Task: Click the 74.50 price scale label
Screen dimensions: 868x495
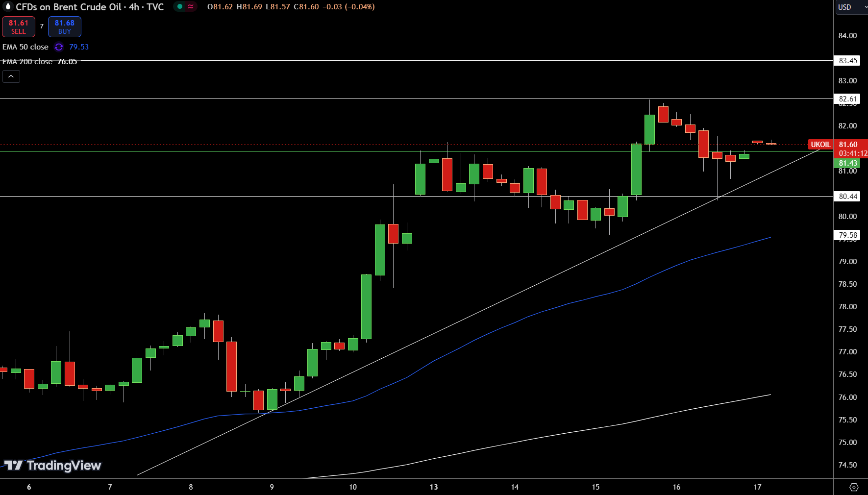Action: (847, 465)
